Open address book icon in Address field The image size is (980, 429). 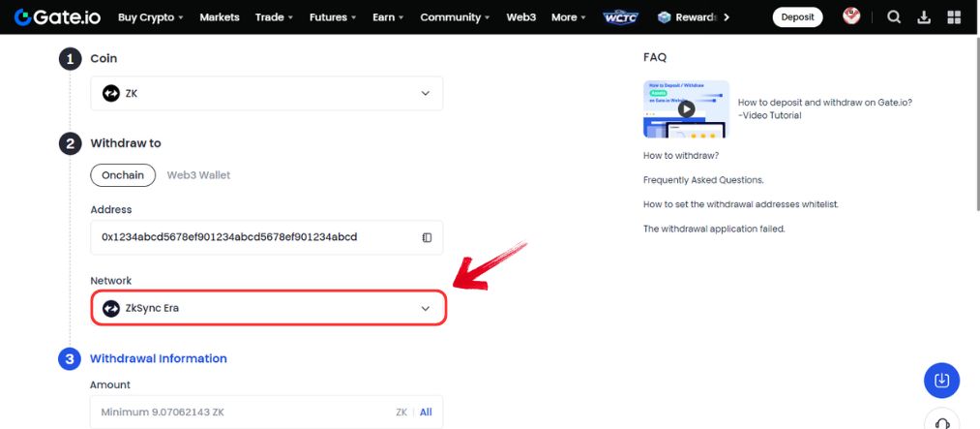[x=427, y=237]
